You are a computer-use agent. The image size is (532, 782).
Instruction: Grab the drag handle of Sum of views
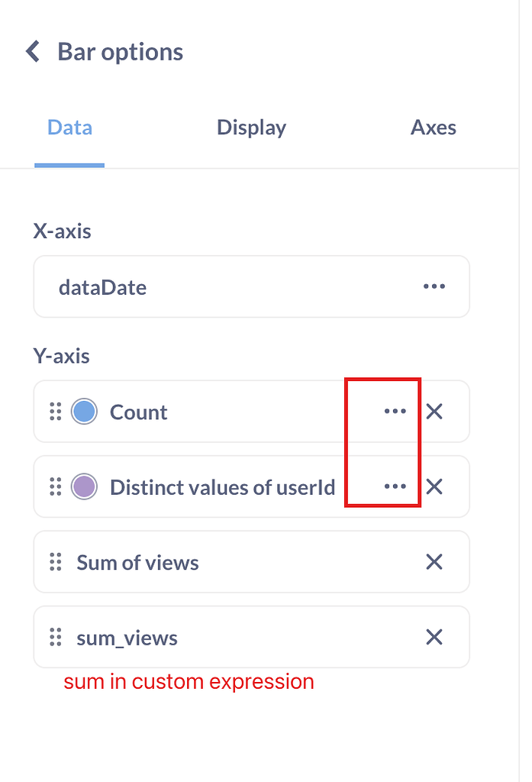click(55, 562)
